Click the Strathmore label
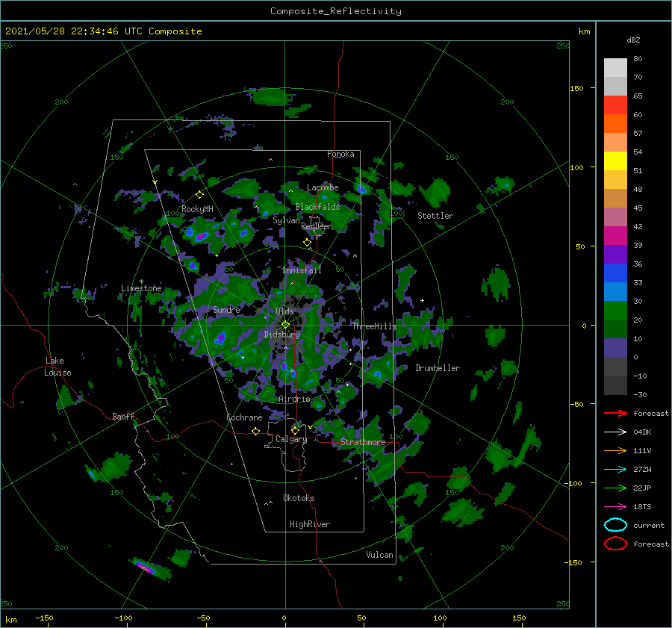The width and height of the screenshot is (672, 628). tap(363, 442)
